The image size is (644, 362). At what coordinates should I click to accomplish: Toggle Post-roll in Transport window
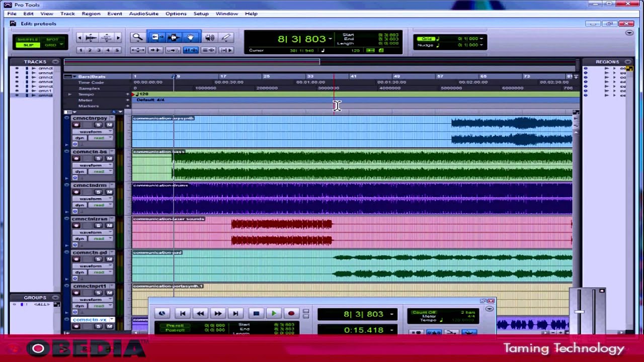click(175, 330)
